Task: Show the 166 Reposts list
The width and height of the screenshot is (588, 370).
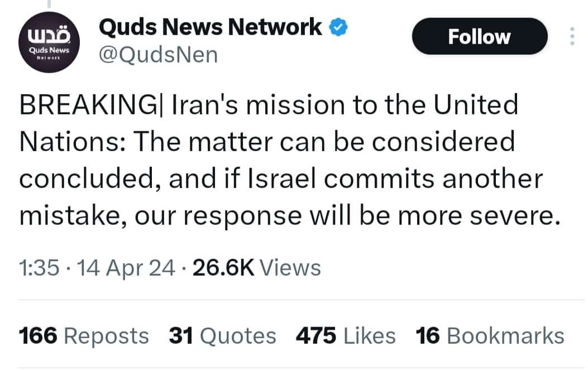Action: [84, 336]
